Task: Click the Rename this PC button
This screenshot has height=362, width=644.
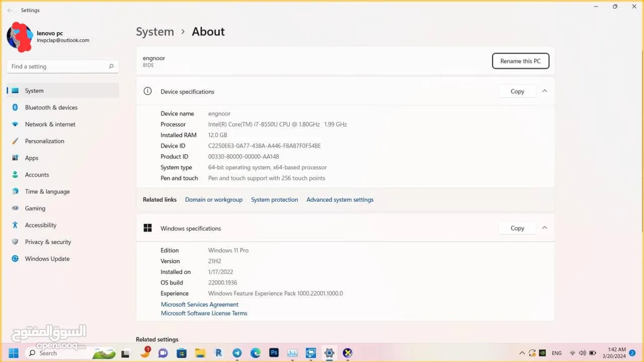Action: (520, 61)
